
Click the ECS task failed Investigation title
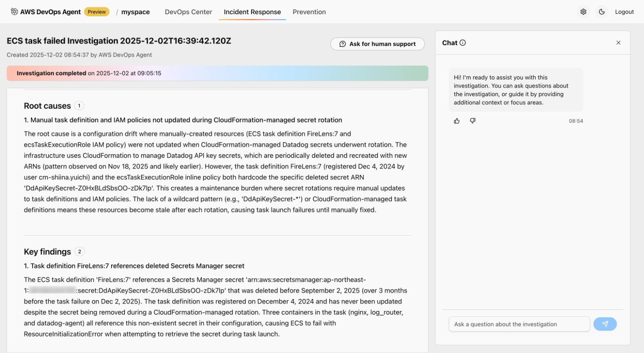pyautogui.click(x=119, y=41)
